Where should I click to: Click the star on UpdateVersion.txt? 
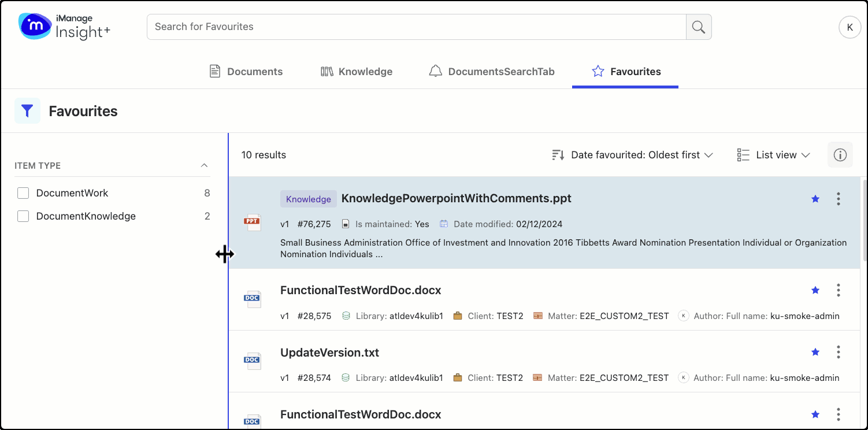pyautogui.click(x=815, y=352)
